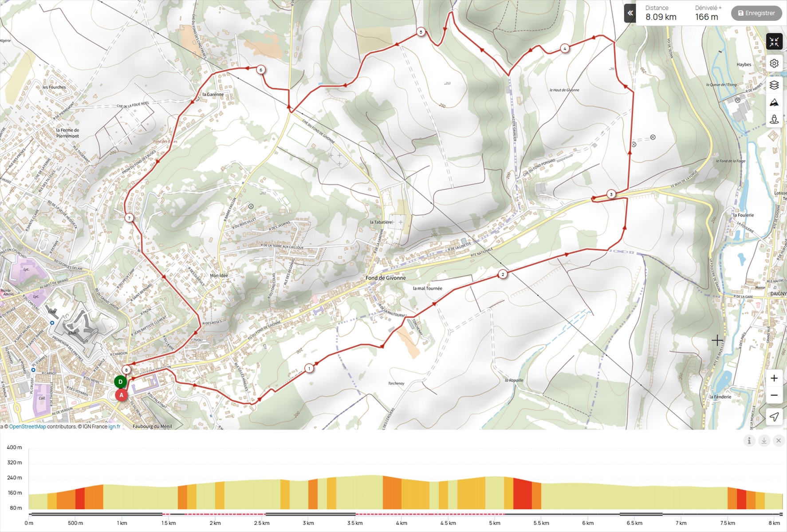
Task: Activate the street view person icon
Action: pyautogui.click(x=774, y=119)
